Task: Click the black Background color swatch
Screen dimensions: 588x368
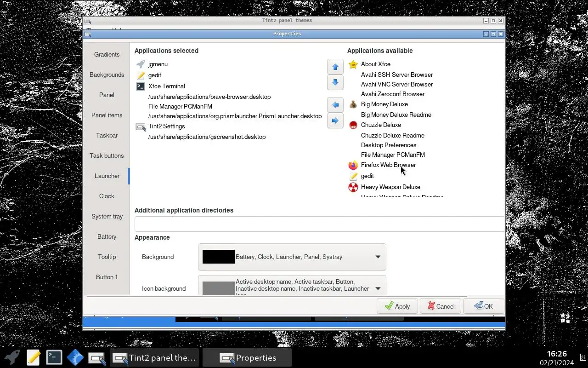Action: [219, 257]
